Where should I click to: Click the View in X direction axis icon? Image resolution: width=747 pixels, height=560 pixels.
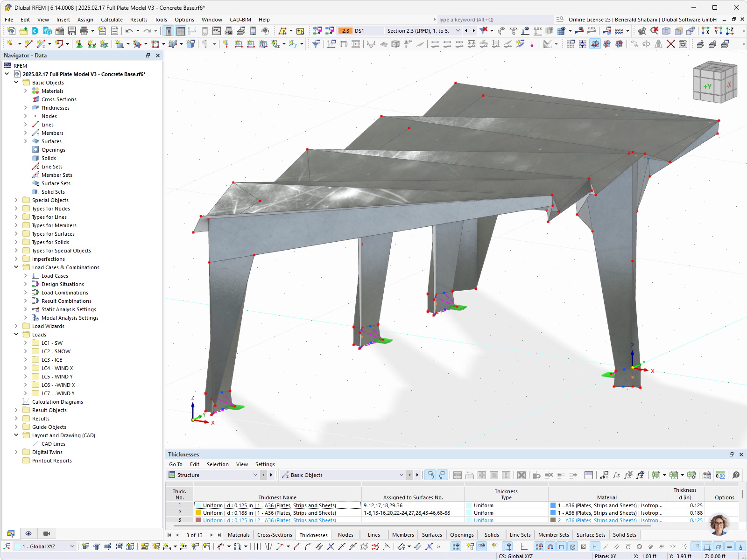pos(705,31)
